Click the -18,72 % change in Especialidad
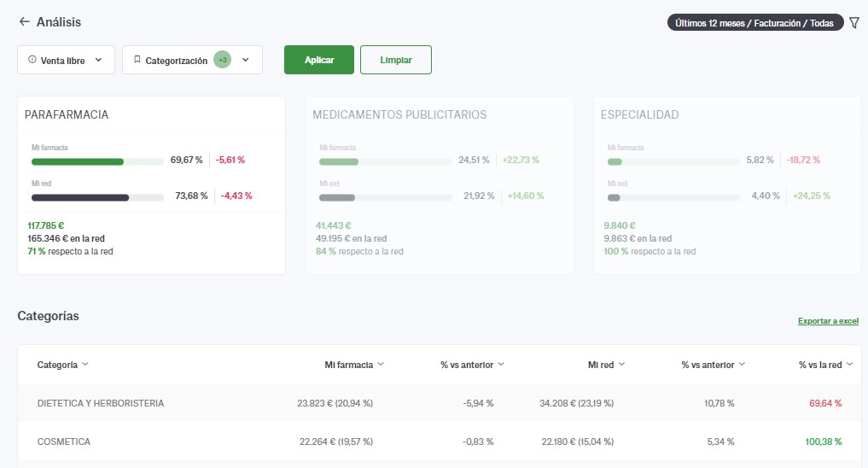Viewport: 868px width, 468px height. [x=803, y=160]
